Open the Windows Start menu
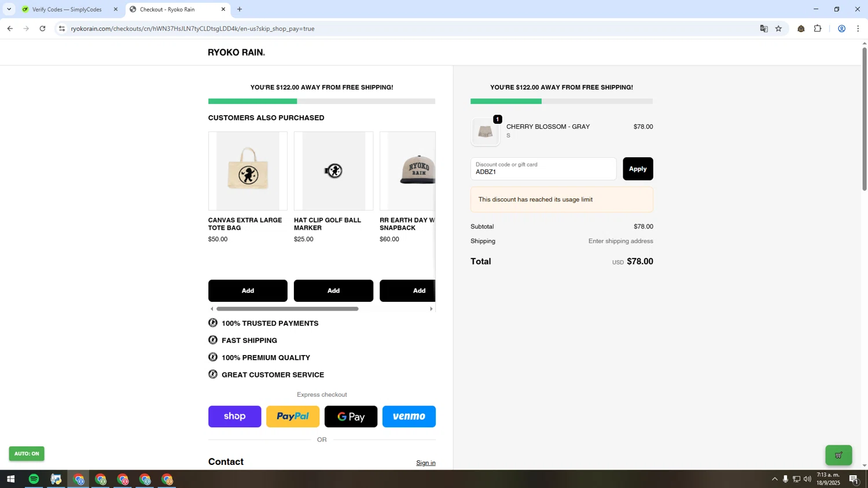 (10, 479)
